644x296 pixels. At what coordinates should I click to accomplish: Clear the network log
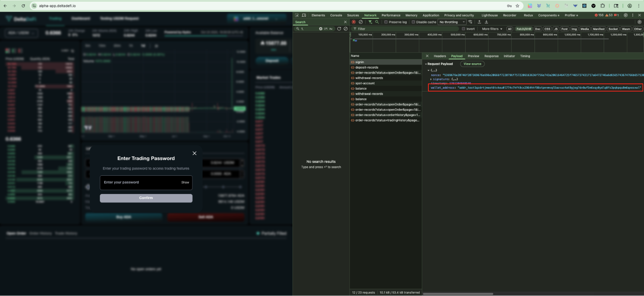[x=360, y=22]
